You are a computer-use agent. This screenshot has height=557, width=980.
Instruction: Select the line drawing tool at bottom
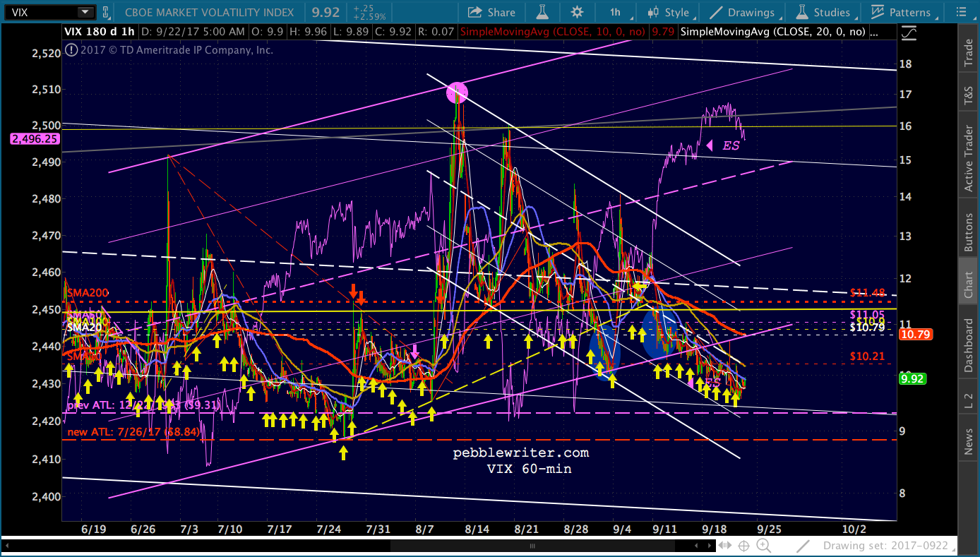pos(803,546)
